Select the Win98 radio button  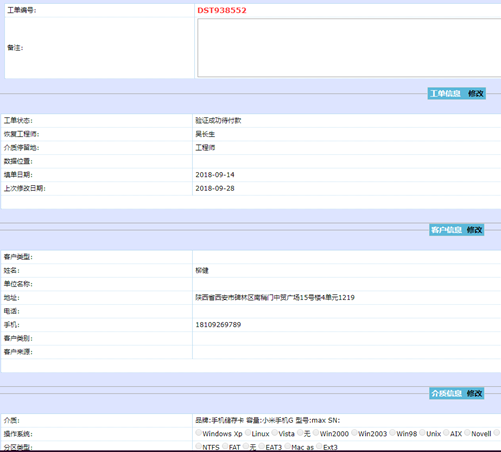(393, 433)
